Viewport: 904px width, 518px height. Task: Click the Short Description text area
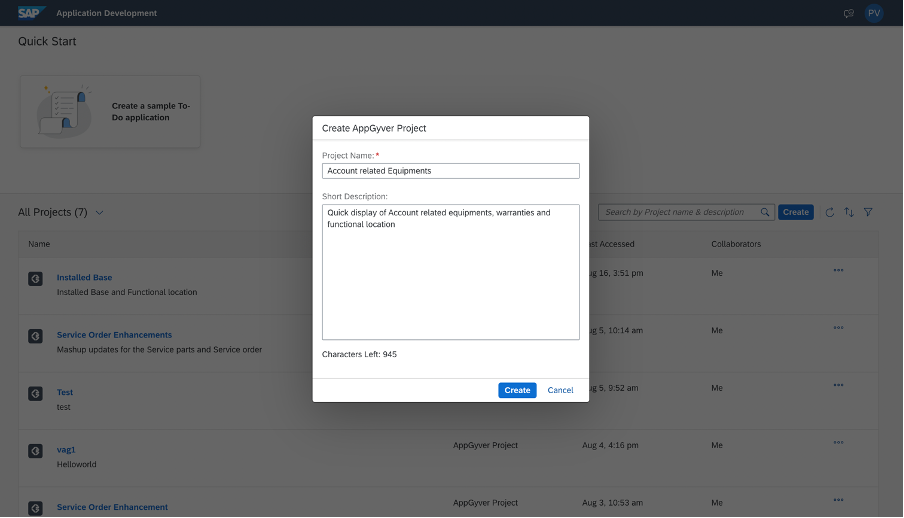[x=450, y=272]
